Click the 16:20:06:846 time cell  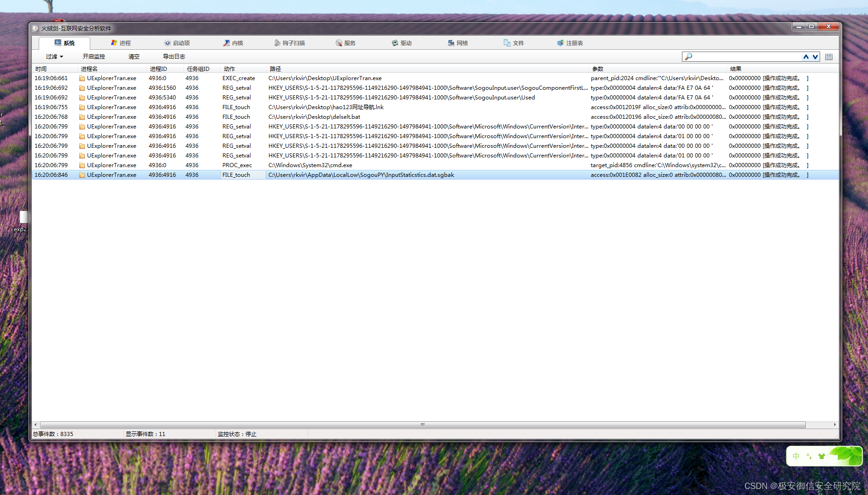[x=51, y=175]
